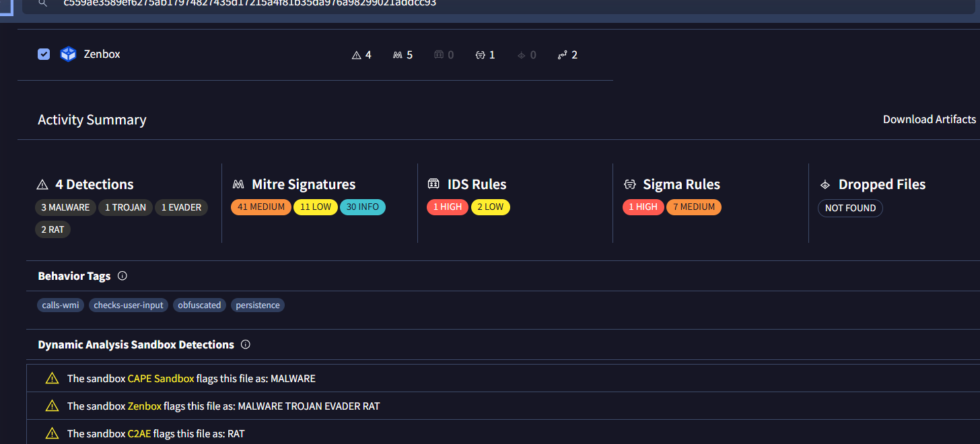980x444 pixels.
Task: Select the 2 RAT detection tag
Action: [53, 229]
